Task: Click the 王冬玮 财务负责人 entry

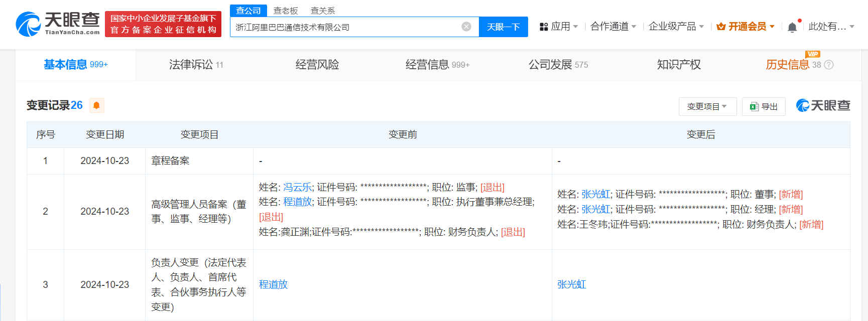Action: click(x=690, y=224)
